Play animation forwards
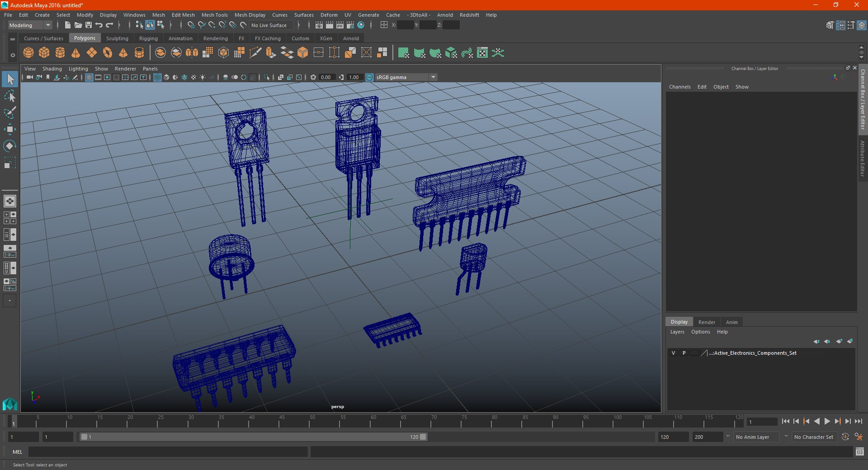Image resolution: width=868 pixels, height=470 pixels. coord(827,421)
